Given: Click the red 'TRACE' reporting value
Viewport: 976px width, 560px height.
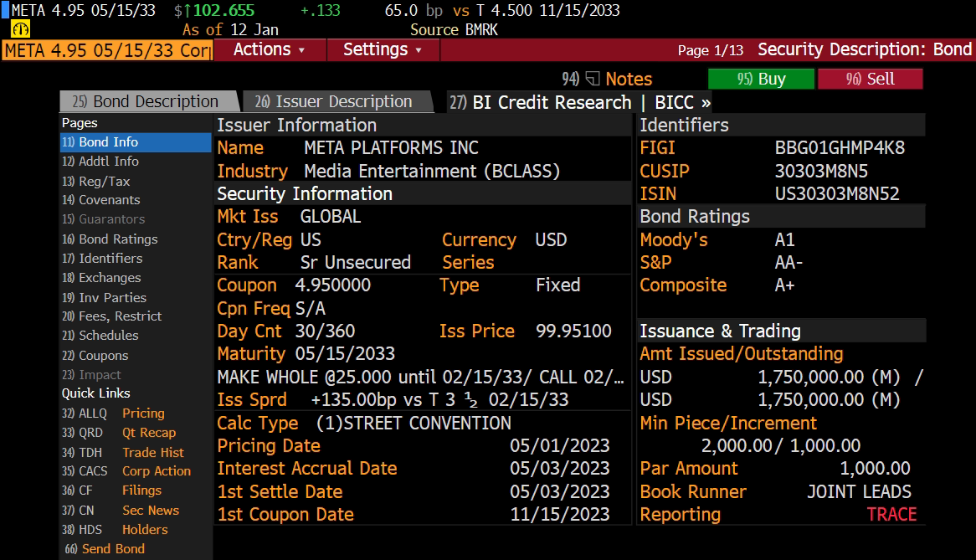Looking at the screenshot, I should pos(891,515).
